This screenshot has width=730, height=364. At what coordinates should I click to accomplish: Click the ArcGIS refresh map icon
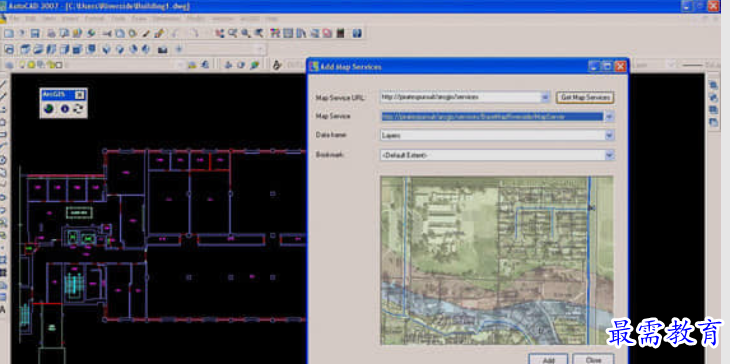tap(78, 108)
